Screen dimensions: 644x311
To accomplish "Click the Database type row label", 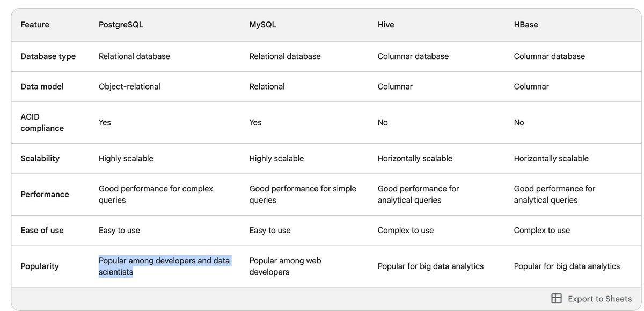I will tap(48, 56).
